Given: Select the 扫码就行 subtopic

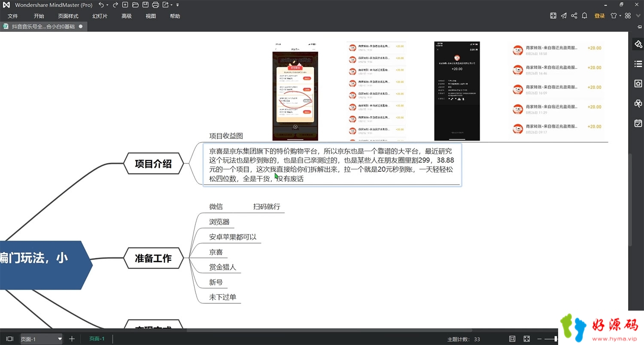Looking at the screenshot, I should (x=267, y=207).
